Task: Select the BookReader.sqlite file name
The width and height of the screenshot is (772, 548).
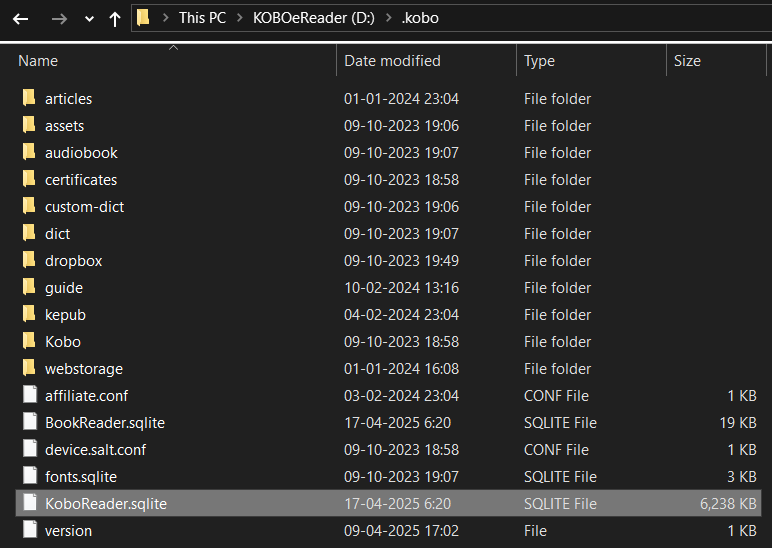Action: (105, 423)
